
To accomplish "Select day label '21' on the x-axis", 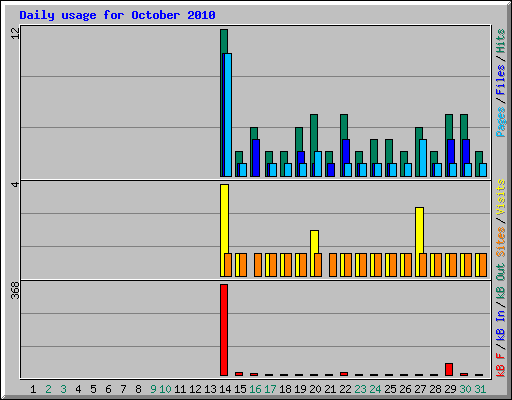I will 330,389.
